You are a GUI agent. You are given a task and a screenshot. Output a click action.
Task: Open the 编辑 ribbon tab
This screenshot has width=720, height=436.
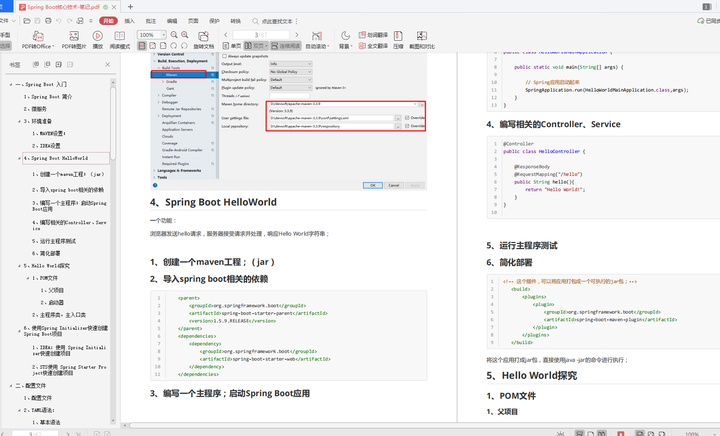click(x=172, y=21)
